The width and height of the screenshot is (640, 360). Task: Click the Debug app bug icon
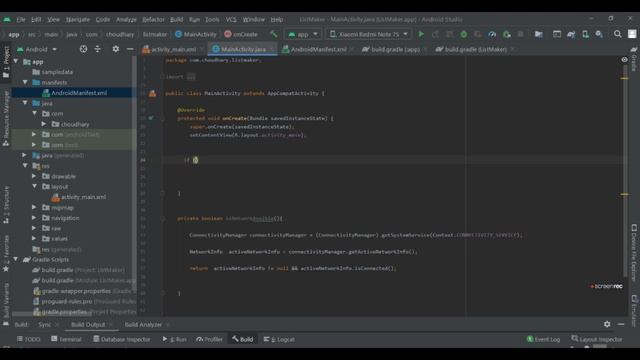(x=464, y=34)
